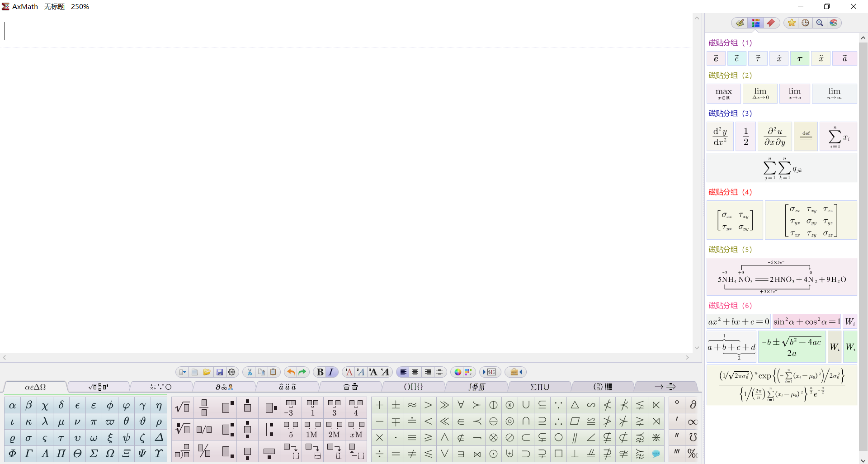Open the dropdown arrow on the new document icon
Image resolution: width=868 pixels, height=464 pixels.
point(185,372)
